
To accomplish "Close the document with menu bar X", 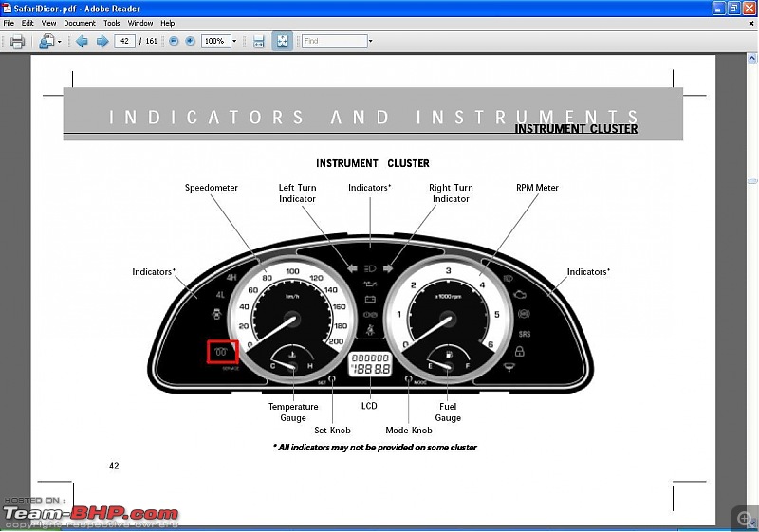I will pos(751,23).
